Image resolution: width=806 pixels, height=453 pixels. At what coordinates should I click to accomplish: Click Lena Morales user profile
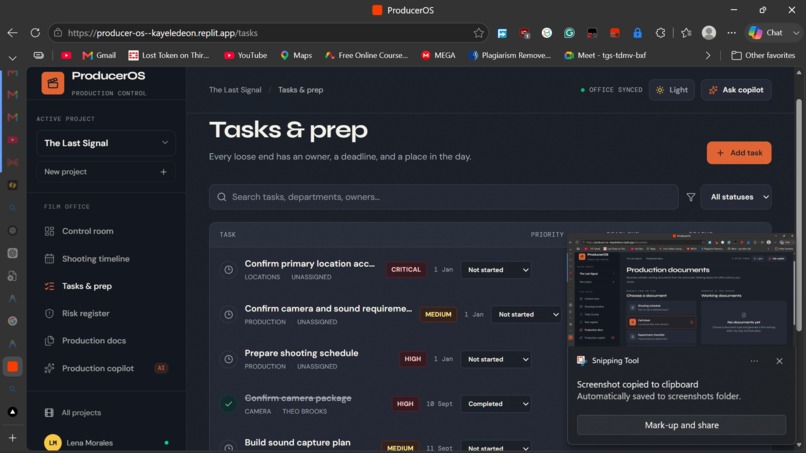coord(106,443)
